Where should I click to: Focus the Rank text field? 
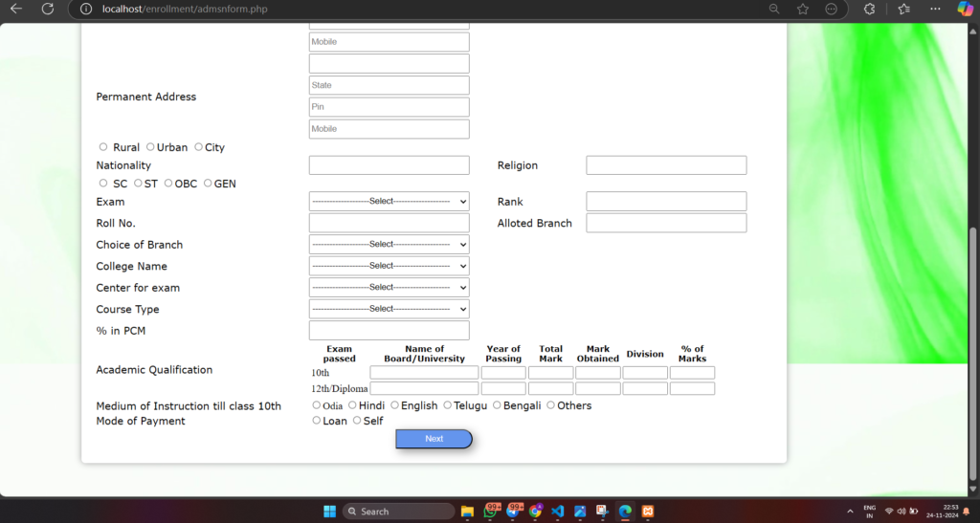pos(666,202)
